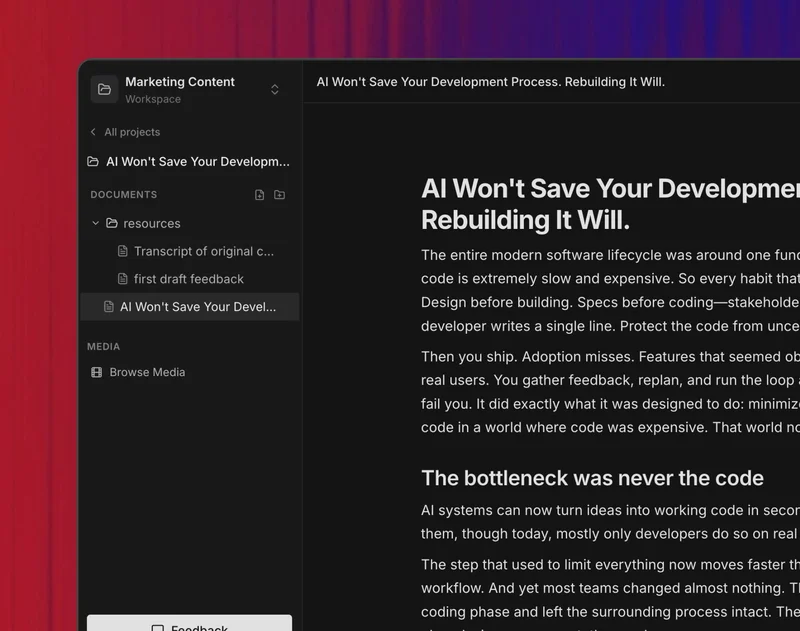The image size is (800, 631).
Task: Collapse the resources folder chevron
Action: (96, 223)
